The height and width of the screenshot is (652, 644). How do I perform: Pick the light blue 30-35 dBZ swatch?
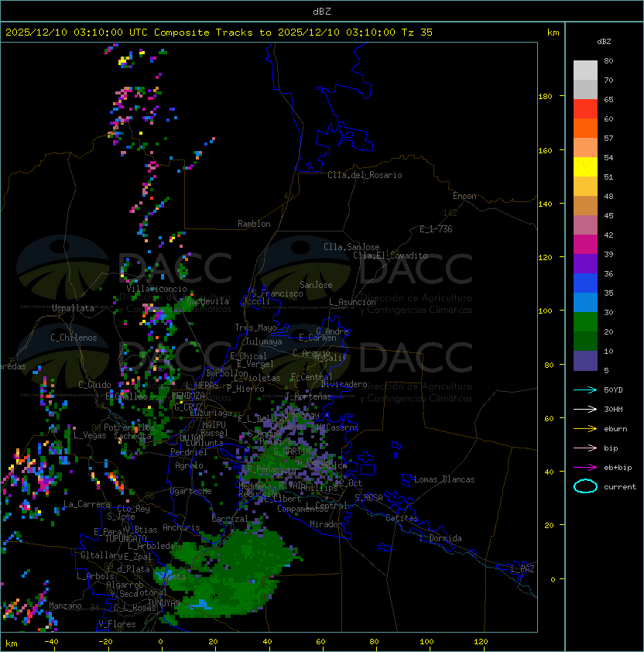[x=585, y=303]
